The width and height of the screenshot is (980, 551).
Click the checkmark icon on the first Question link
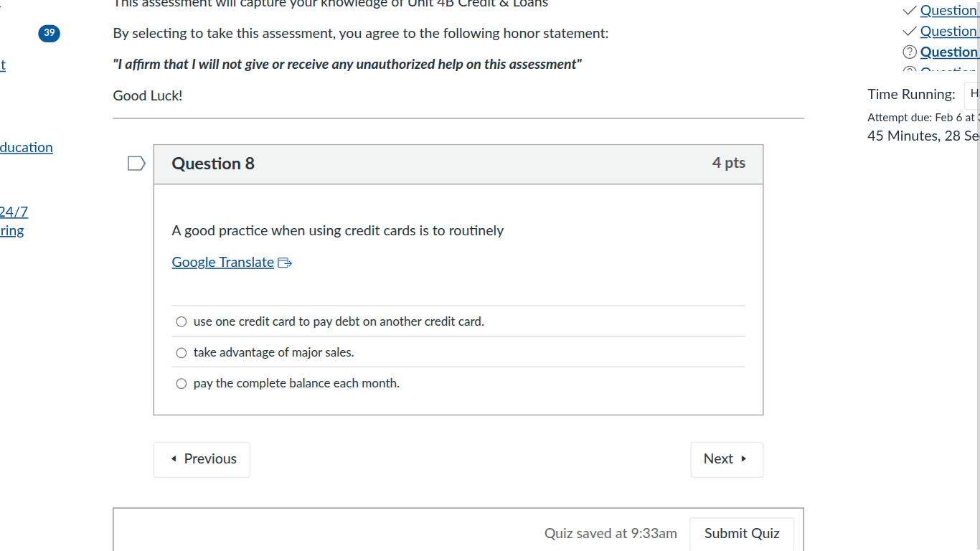909,10
